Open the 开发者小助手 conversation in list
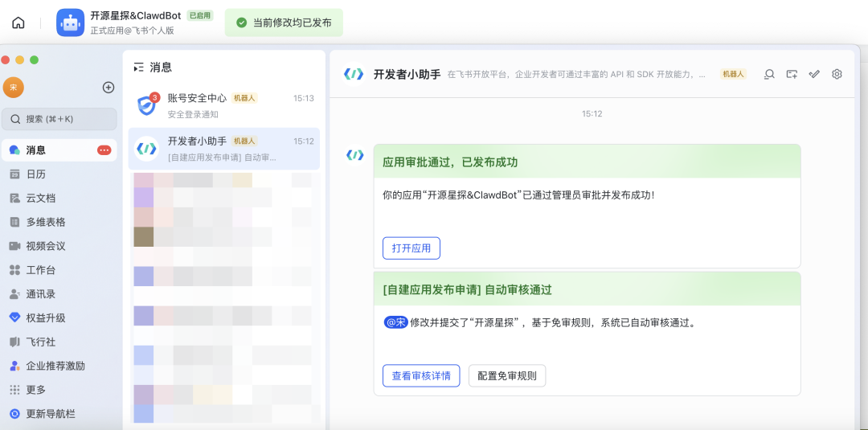This screenshot has height=430, width=868. [223, 149]
